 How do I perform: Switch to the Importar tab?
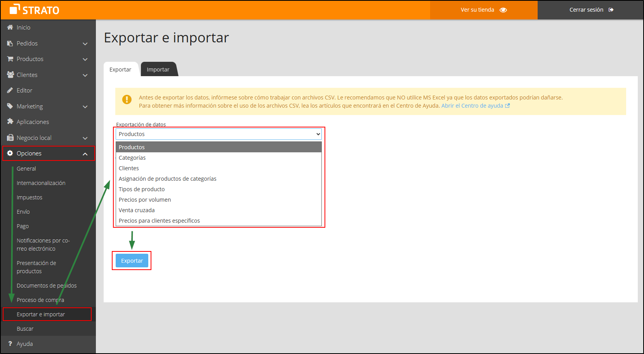coord(158,69)
